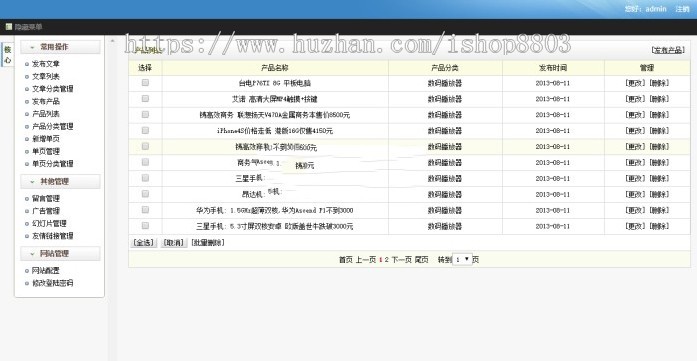Click 删除 for 昂达机 row
Image resolution: width=697 pixels, height=361 pixels.
click(x=659, y=194)
